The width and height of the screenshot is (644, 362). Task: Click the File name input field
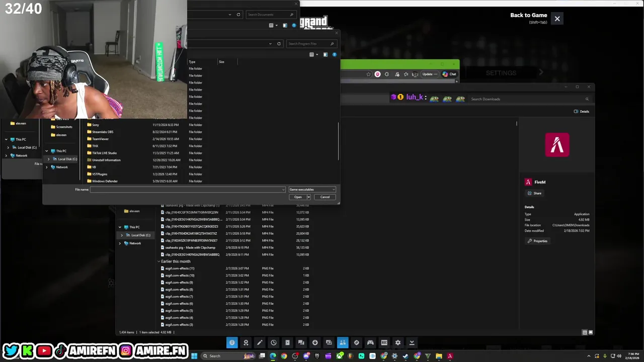click(188, 190)
